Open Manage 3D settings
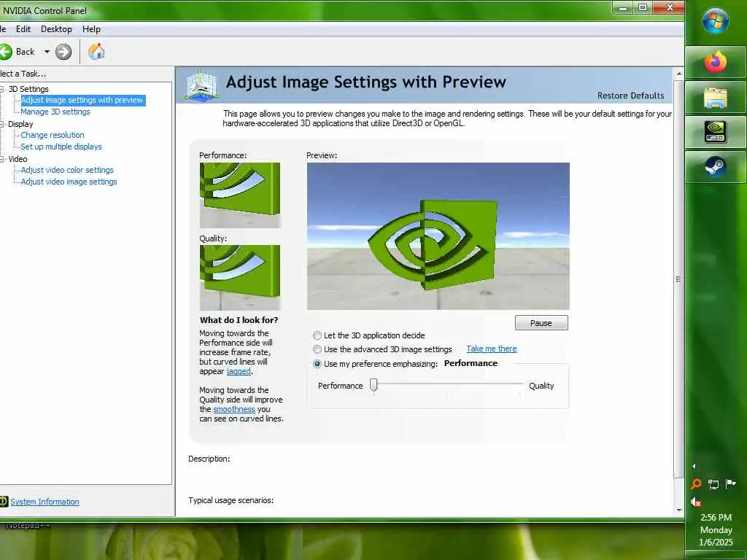The image size is (747, 560). [x=55, y=112]
